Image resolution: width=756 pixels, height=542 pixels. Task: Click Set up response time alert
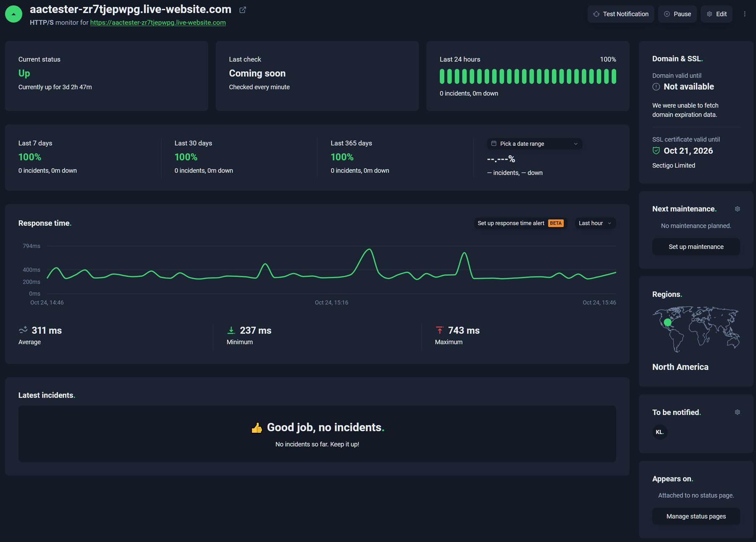click(x=511, y=223)
